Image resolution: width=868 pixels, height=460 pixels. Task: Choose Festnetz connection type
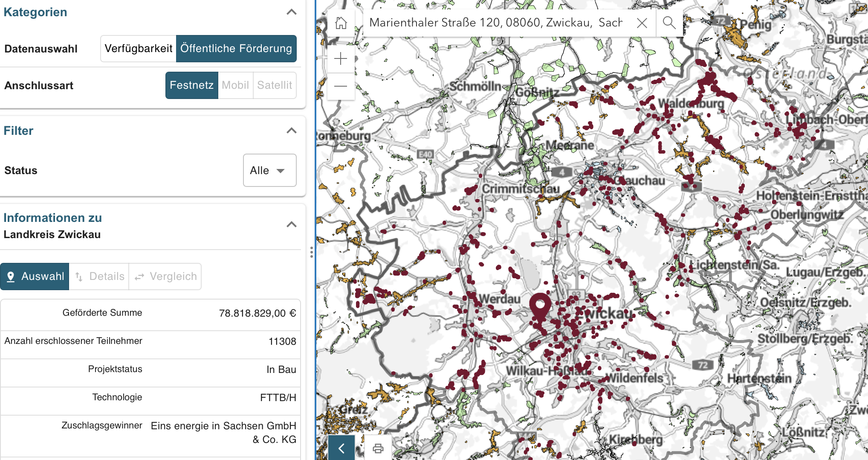[x=192, y=85]
